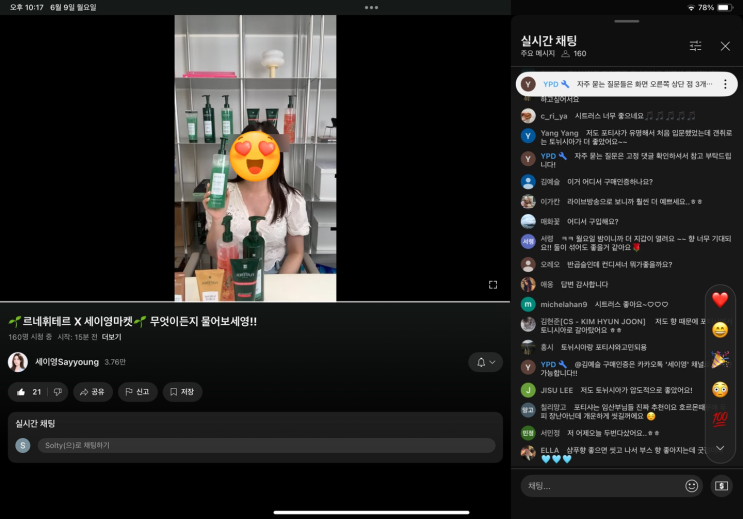Send the 100 points reaction
Viewport: 743px width, 519px height.
click(x=720, y=419)
